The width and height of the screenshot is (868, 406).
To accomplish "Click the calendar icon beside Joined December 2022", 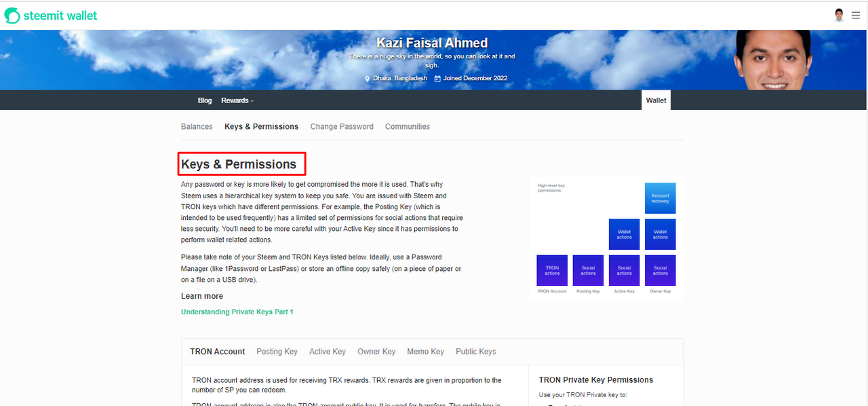I will (x=437, y=79).
